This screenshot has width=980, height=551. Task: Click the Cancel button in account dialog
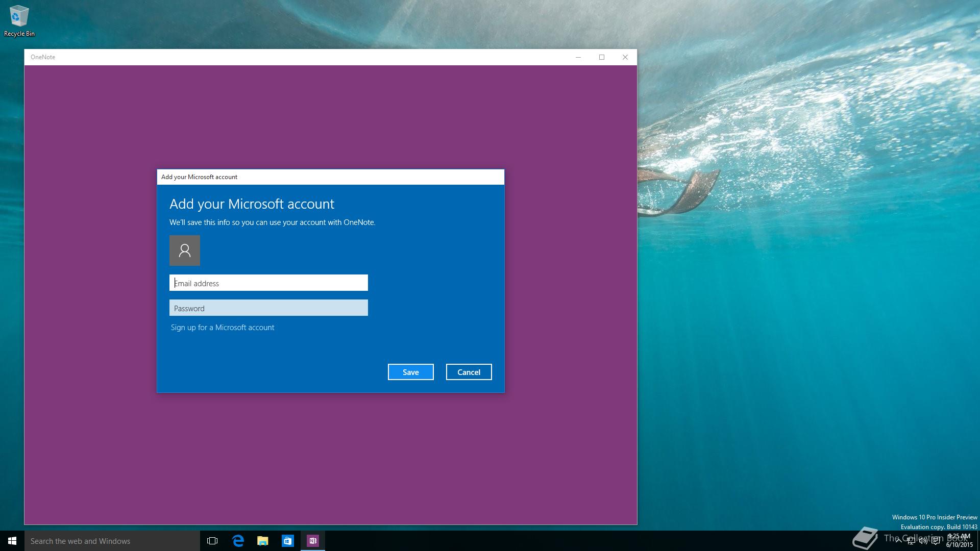[469, 372]
